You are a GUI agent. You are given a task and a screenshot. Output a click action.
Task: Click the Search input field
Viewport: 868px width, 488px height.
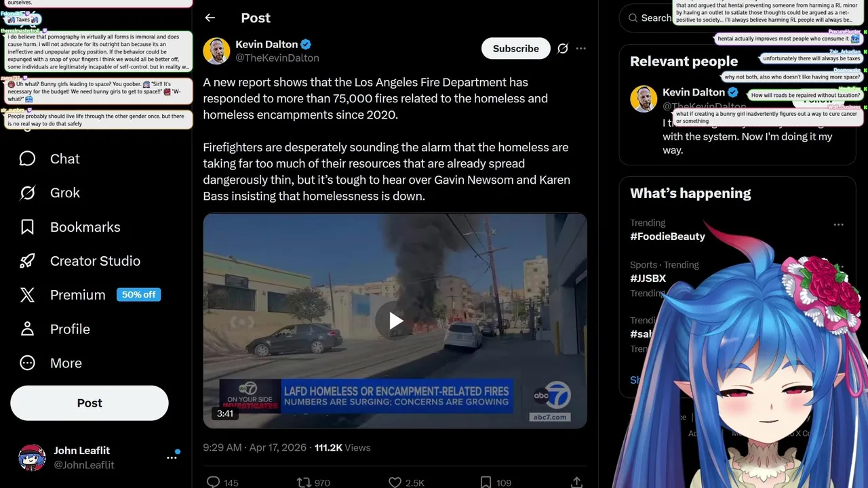[x=648, y=18]
